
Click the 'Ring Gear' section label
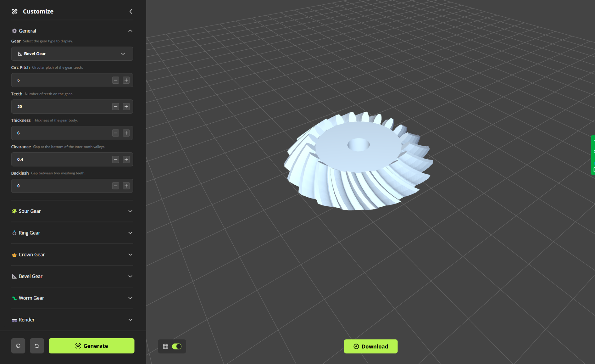click(29, 233)
